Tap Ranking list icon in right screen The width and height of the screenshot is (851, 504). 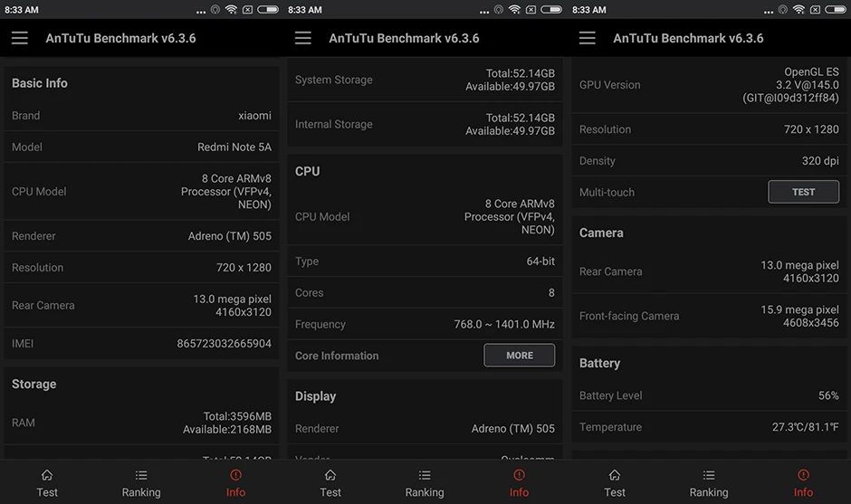(x=709, y=475)
